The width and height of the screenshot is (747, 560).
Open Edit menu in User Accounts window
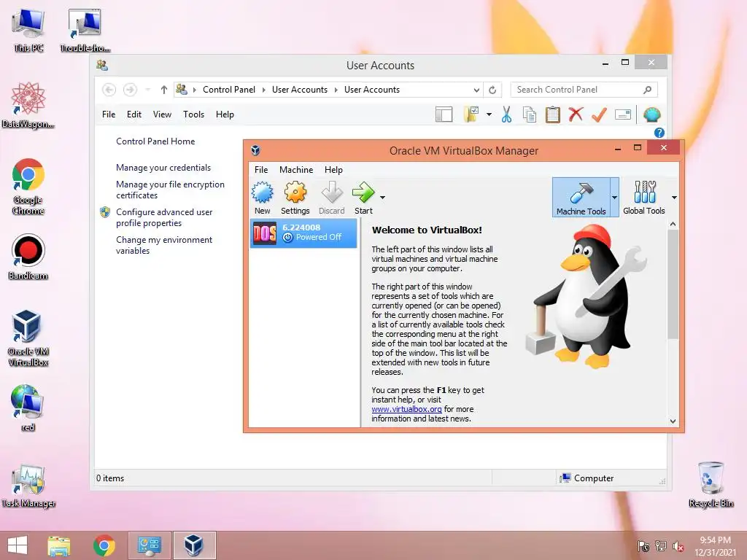(134, 114)
